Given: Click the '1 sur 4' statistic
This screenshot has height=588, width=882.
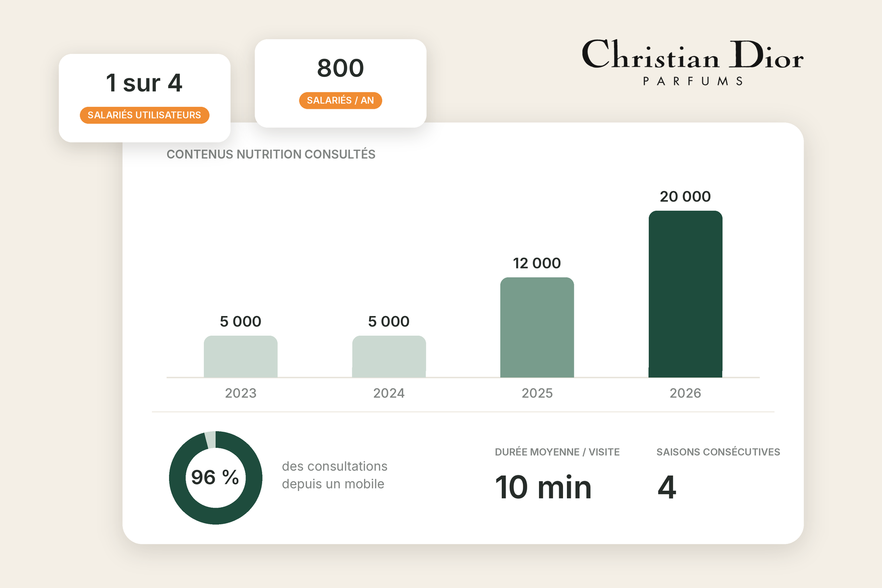Looking at the screenshot, I should [144, 83].
